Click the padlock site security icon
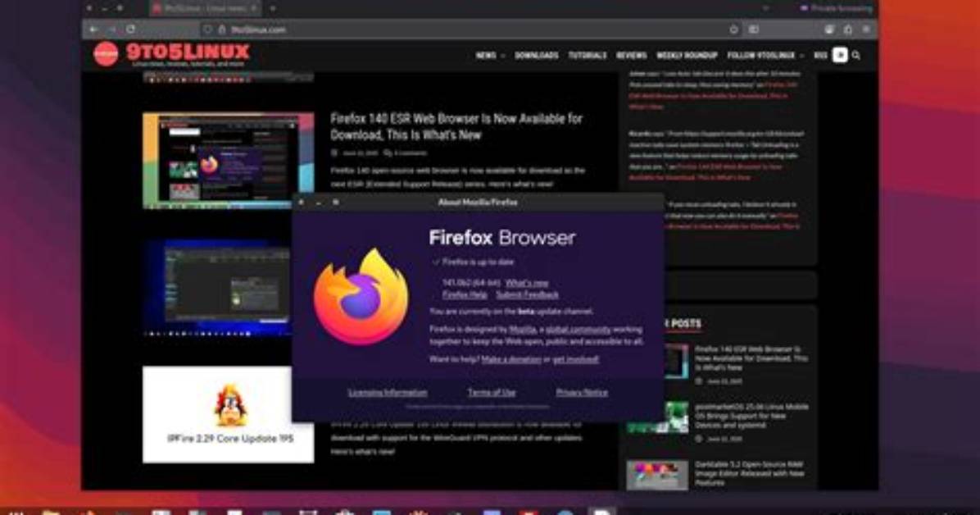The image size is (980, 515). (x=221, y=30)
